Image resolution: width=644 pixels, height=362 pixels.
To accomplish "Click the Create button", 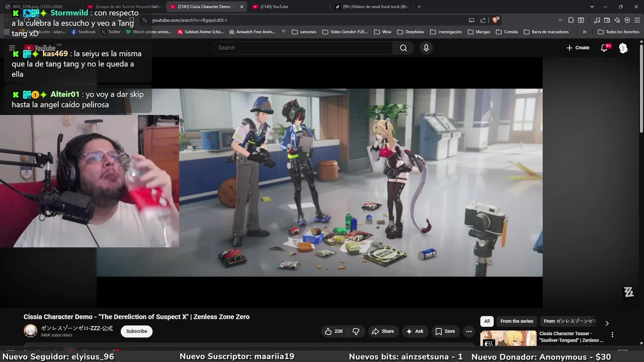I will 578,48.
